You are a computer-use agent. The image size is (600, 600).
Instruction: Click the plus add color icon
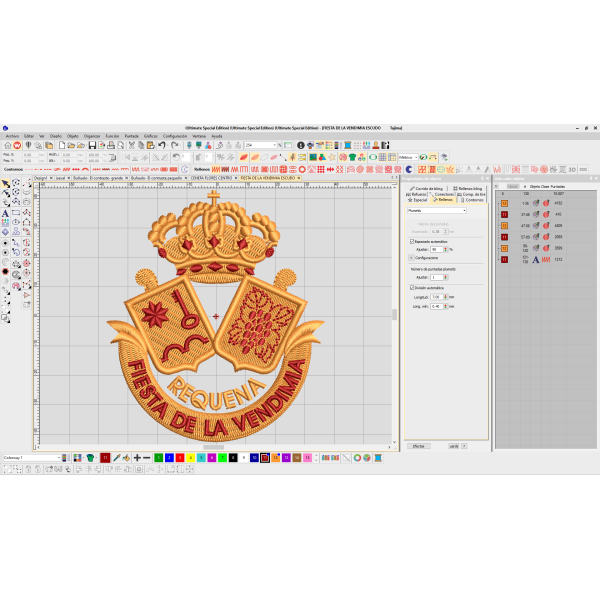(137, 457)
